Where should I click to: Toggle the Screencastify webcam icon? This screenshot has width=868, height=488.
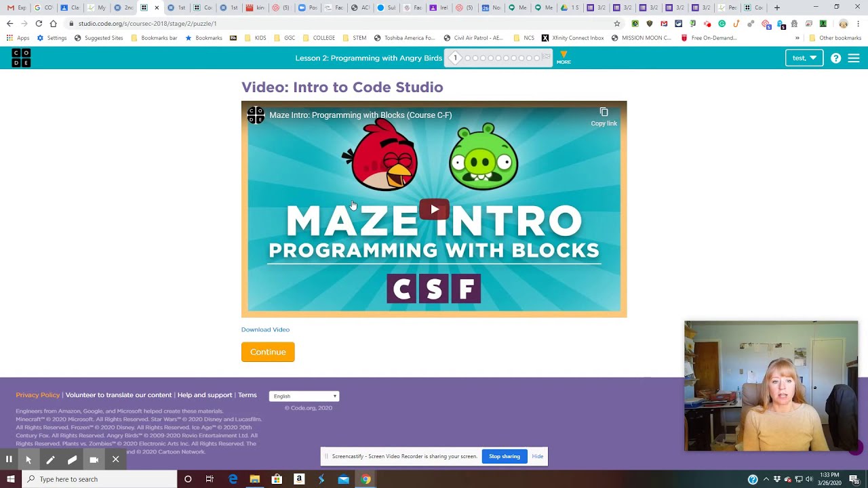tap(94, 460)
